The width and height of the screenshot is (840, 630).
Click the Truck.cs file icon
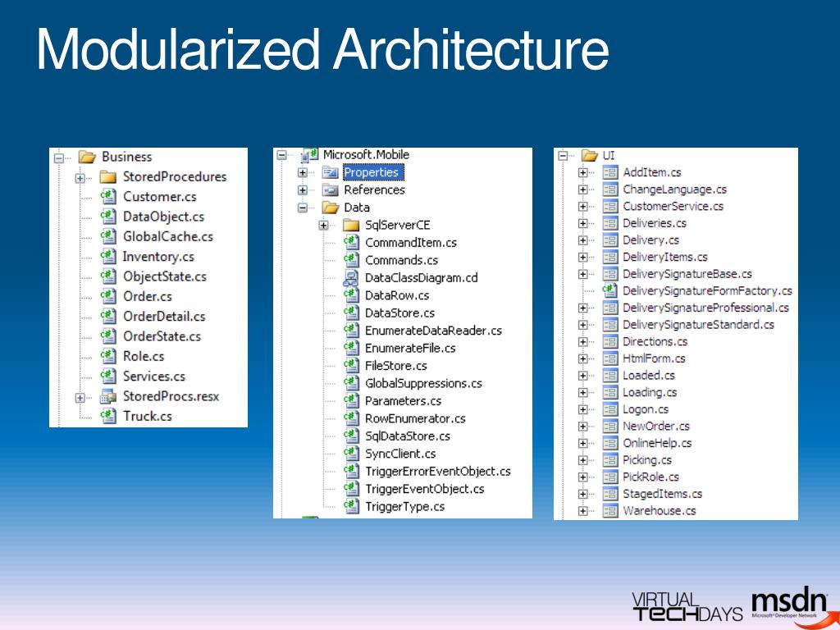coord(108,416)
